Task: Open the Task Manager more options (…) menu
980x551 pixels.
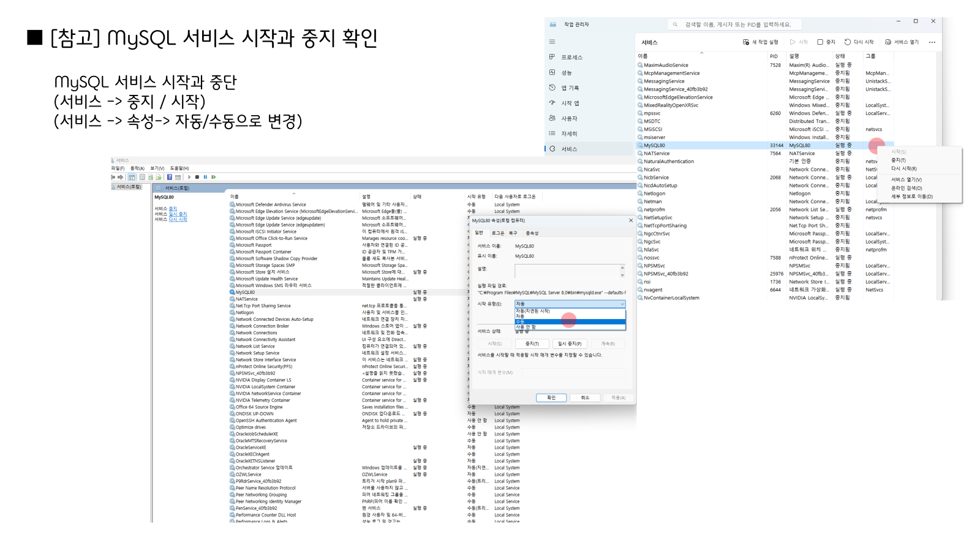Action: click(x=932, y=42)
